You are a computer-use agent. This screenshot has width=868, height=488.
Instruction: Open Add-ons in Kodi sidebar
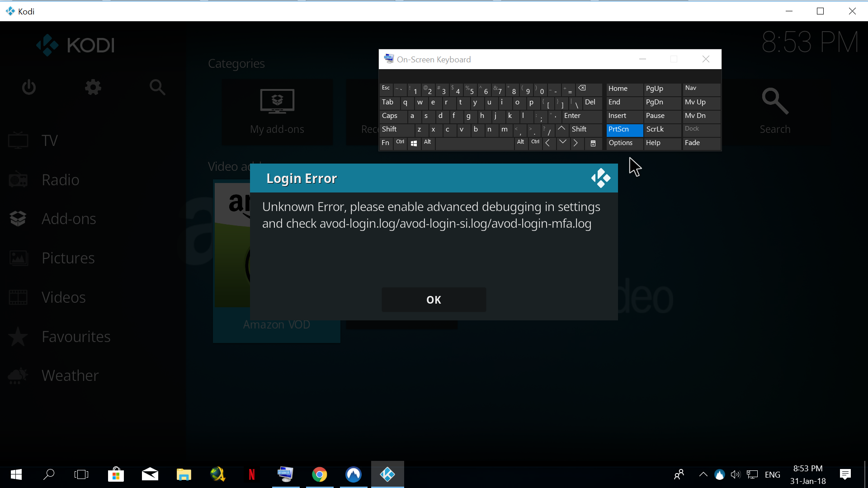69,219
